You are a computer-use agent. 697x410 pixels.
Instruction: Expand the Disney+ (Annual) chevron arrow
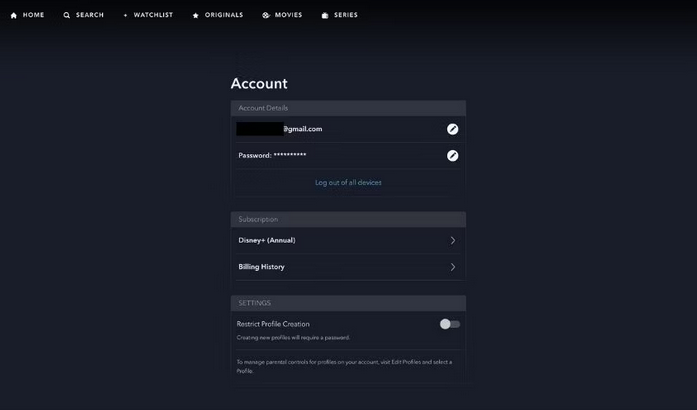click(x=453, y=240)
